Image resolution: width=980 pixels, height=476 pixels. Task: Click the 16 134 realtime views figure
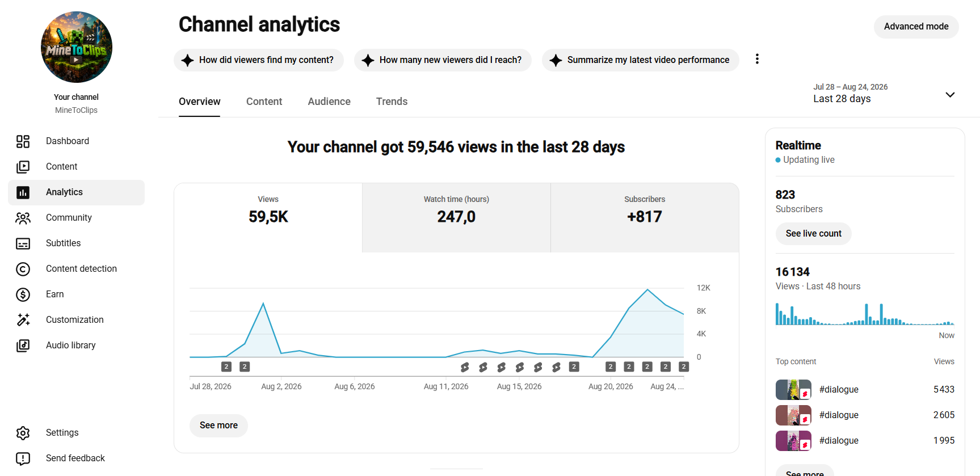point(793,272)
